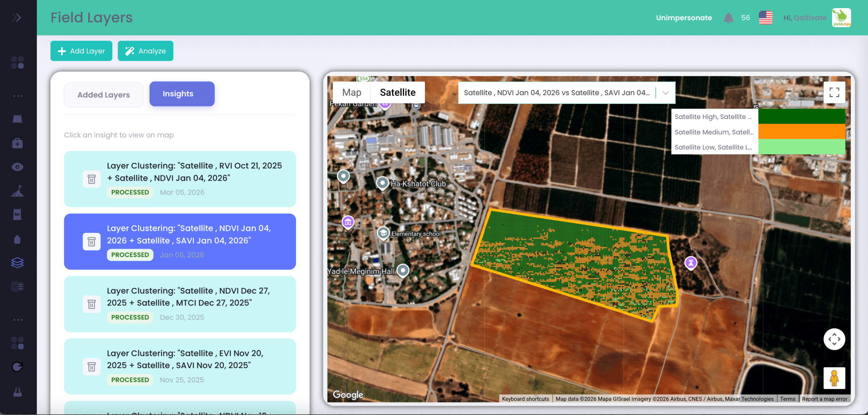Delete the RVI Oct 21 clustering insight
This screenshot has height=415, width=868.
92,179
